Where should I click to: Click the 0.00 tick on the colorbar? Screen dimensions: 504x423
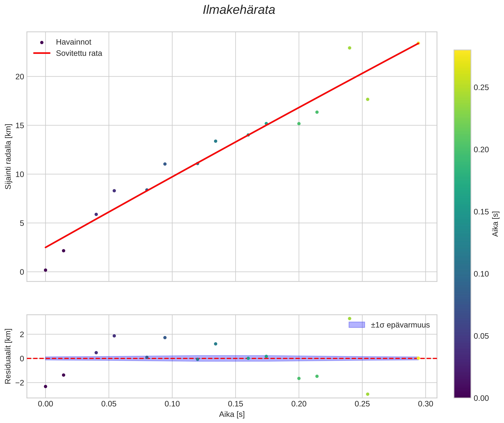[481, 398]
